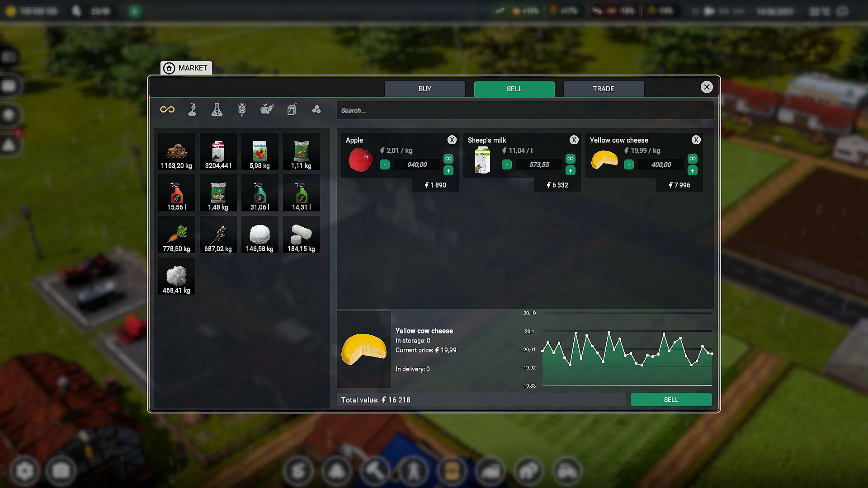Select the carrot item 778,50 kg
Viewport: 868px width, 488px height.
[176, 235]
